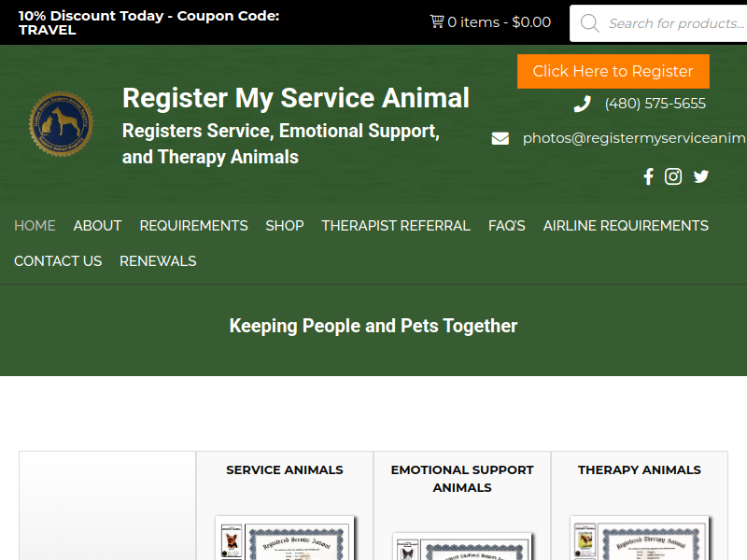Click the Register My Service Animal title
The height and width of the screenshot is (560, 747).
click(296, 98)
